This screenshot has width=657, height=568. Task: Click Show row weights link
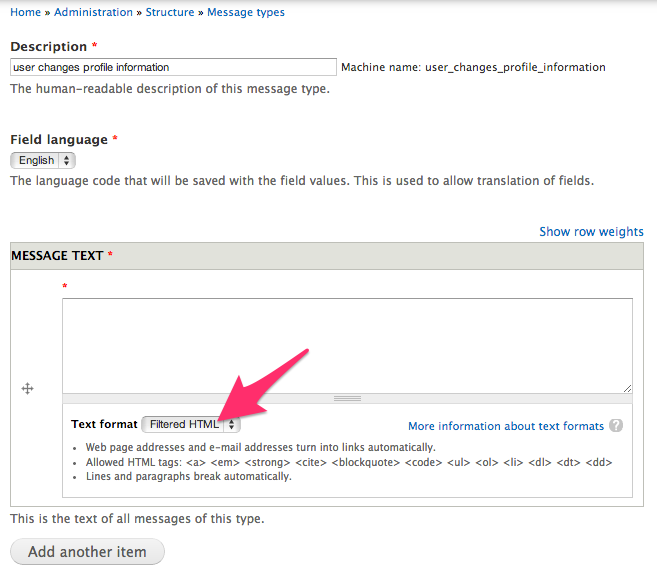pyautogui.click(x=591, y=231)
